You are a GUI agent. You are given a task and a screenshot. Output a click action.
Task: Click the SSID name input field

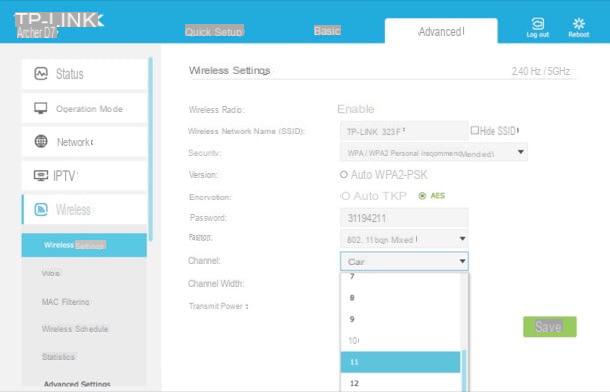click(404, 131)
